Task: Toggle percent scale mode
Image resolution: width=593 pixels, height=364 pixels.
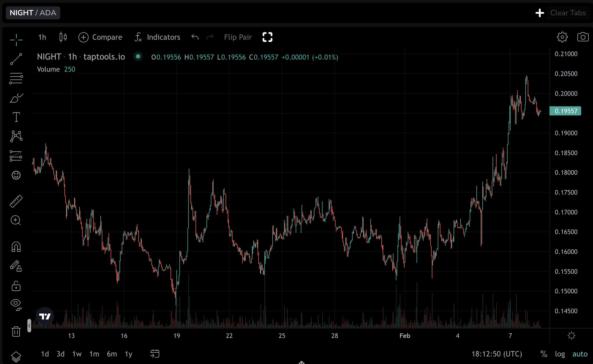Action: (543, 354)
